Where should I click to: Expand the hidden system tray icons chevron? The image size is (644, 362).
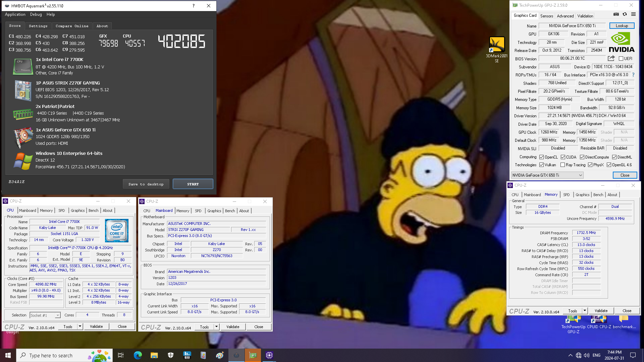[570, 355]
